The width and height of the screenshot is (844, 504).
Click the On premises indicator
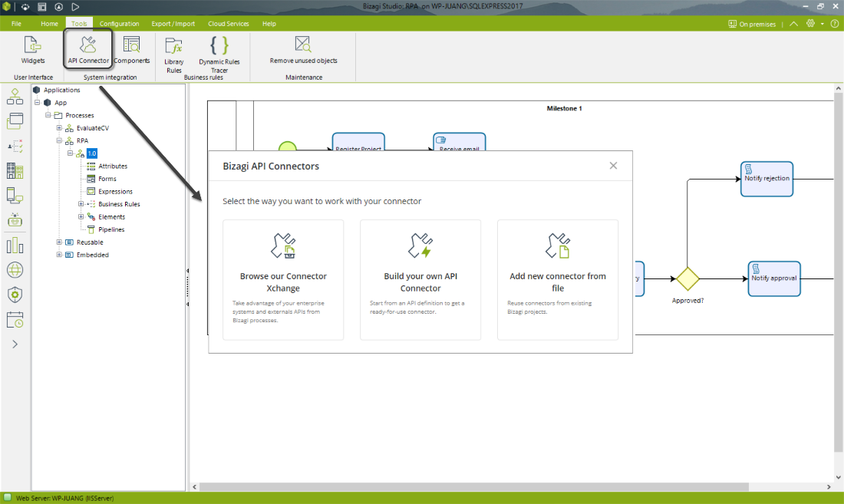click(x=752, y=25)
